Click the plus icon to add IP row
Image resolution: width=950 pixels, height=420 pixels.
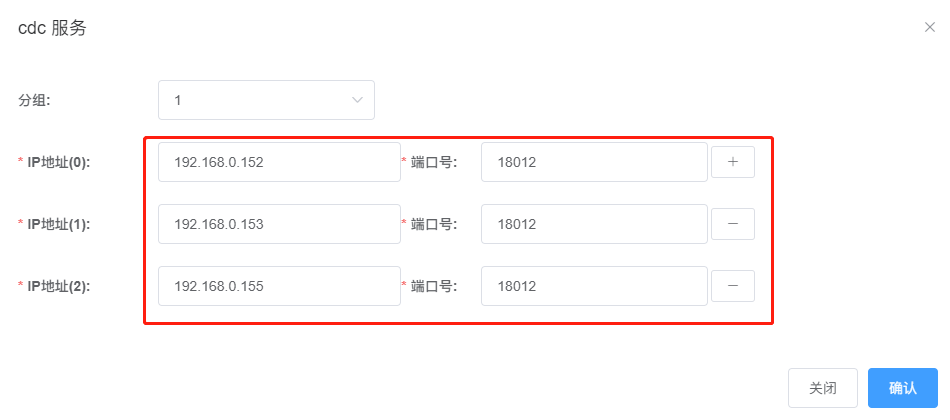tap(732, 162)
